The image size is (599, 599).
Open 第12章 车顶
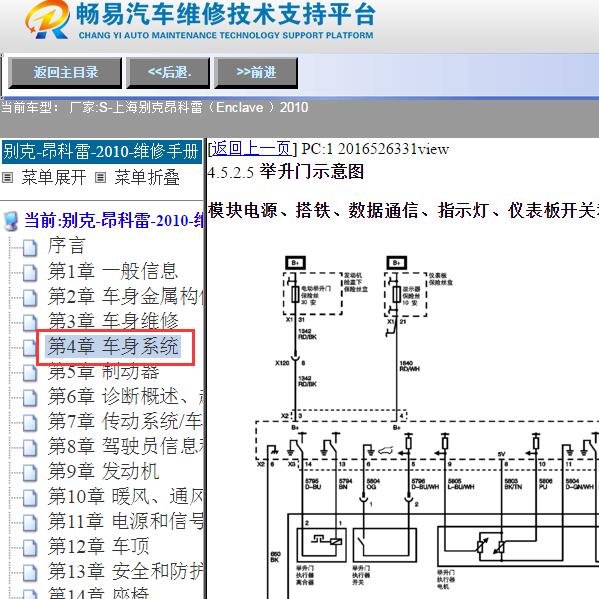click(99, 546)
